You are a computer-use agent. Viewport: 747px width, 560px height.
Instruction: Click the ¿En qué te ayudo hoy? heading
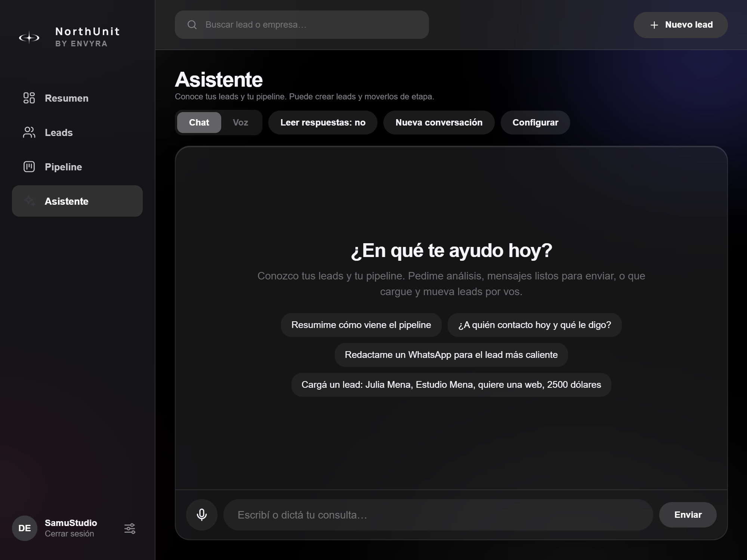tap(451, 250)
